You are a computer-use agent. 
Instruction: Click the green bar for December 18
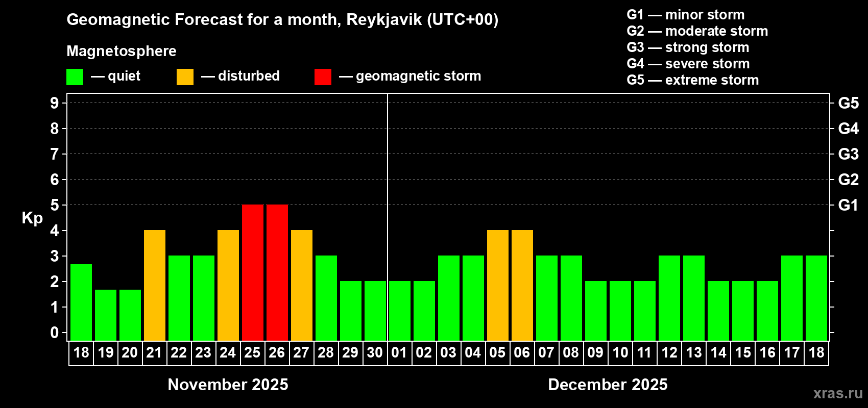816,298
